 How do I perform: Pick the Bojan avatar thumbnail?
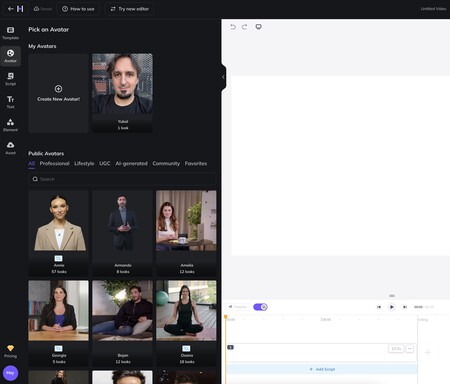(123, 311)
